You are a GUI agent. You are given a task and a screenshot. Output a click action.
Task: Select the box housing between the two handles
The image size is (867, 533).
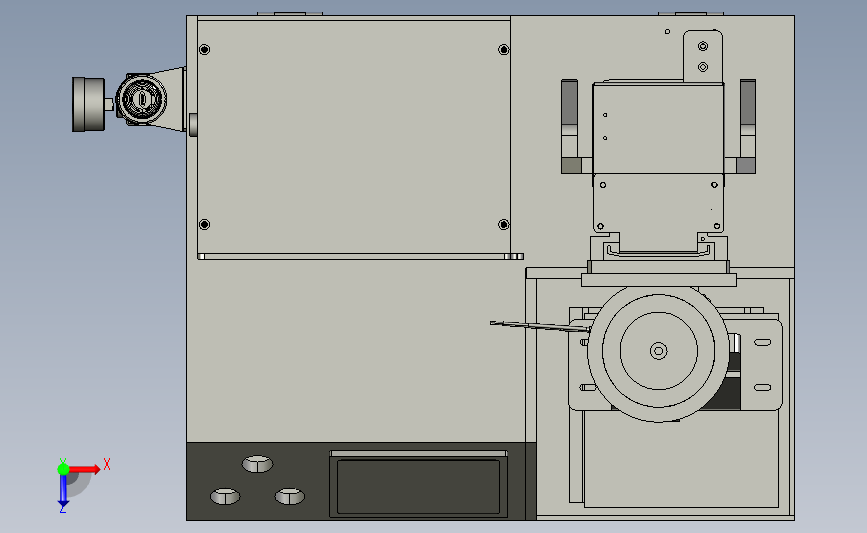tap(658, 128)
